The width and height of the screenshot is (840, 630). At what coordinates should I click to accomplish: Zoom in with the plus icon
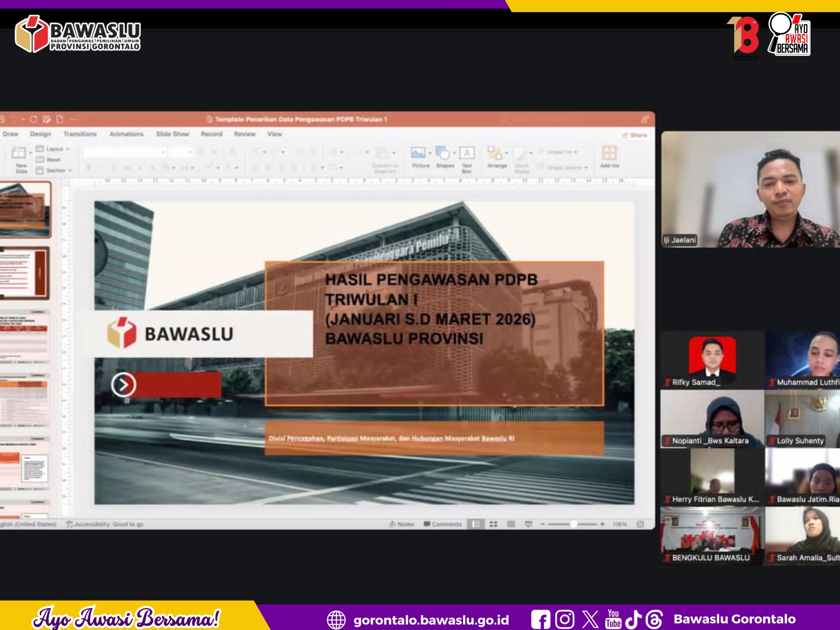point(602,524)
